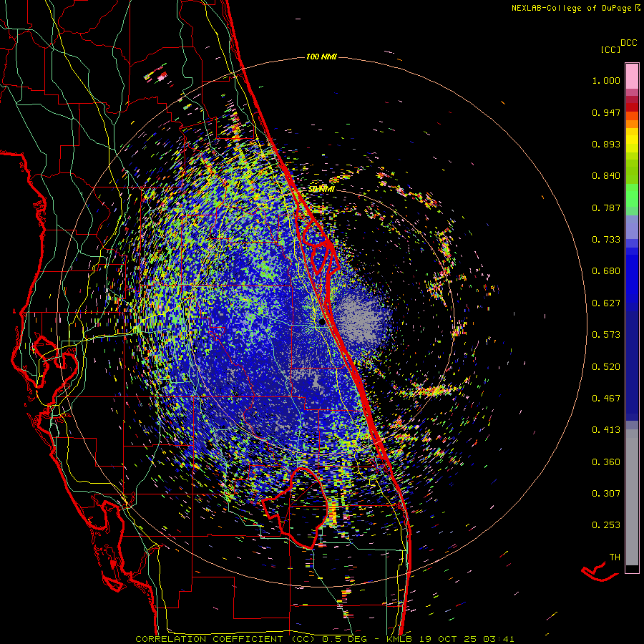Click the 0.733 scale value
The height and width of the screenshot is (644, 644).
click(606, 240)
